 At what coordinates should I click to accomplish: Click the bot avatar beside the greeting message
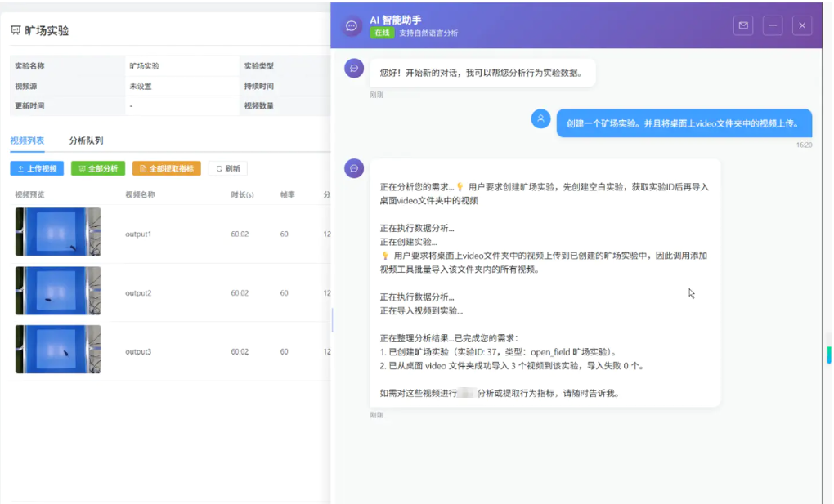point(354,68)
